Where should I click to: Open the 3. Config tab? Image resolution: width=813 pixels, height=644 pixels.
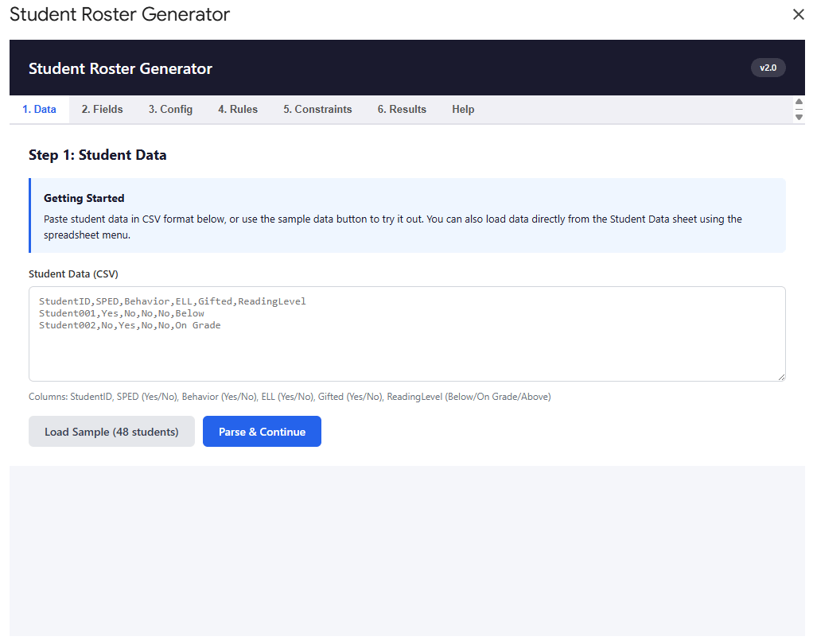click(170, 110)
